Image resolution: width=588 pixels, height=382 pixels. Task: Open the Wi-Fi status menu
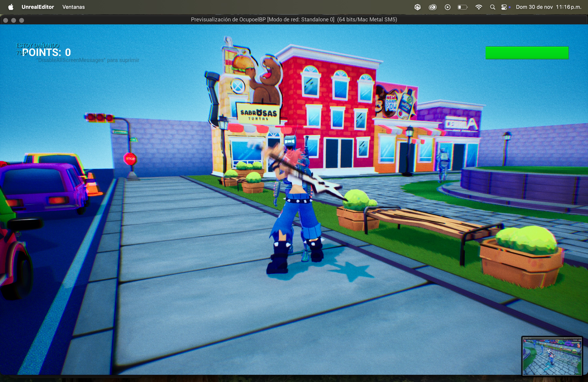(479, 7)
